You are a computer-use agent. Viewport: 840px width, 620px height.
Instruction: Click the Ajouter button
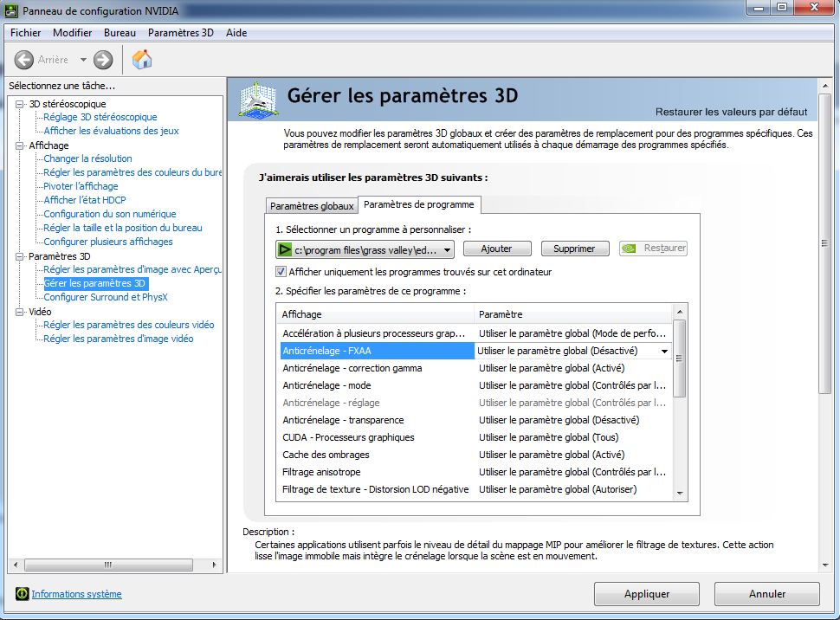[496, 249]
